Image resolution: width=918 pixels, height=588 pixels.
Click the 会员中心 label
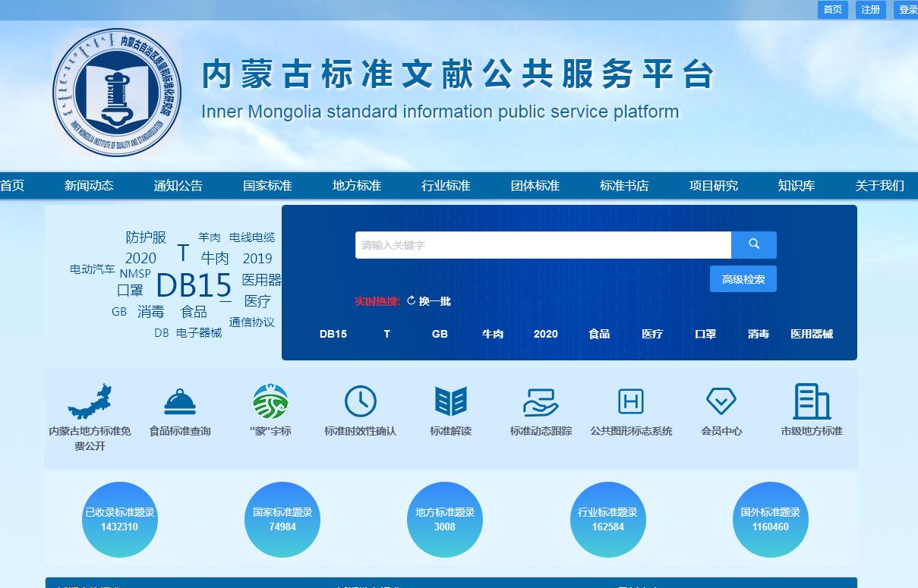click(721, 431)
